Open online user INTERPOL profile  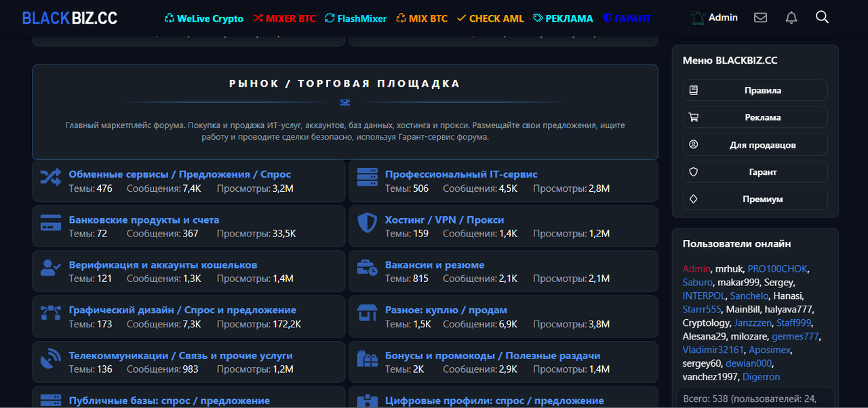click(704, 295)
